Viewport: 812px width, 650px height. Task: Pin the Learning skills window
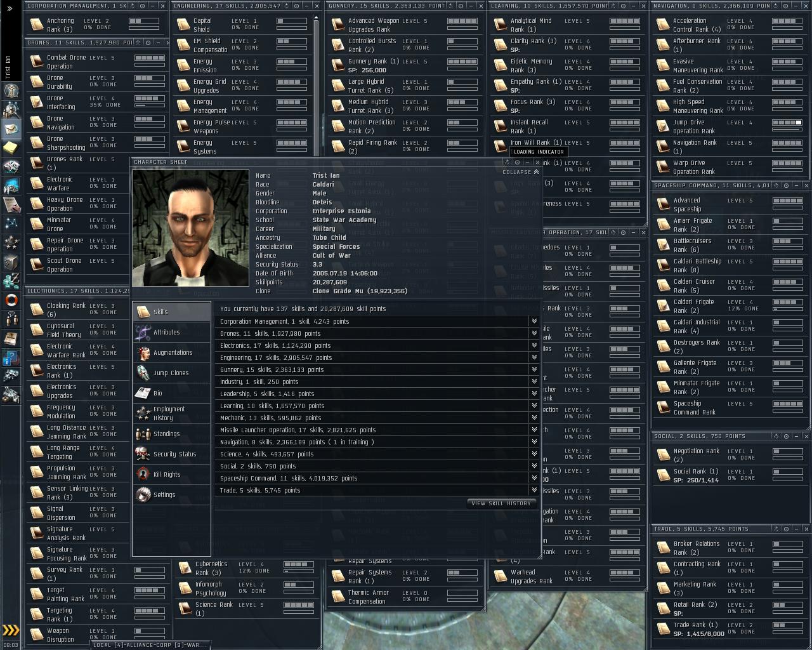point(624,6)
